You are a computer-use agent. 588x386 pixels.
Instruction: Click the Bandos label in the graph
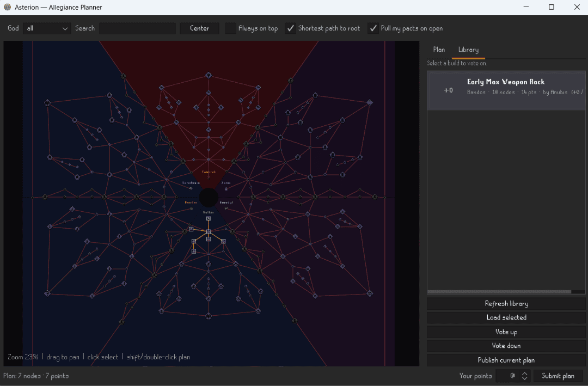[x=191, y=203]
